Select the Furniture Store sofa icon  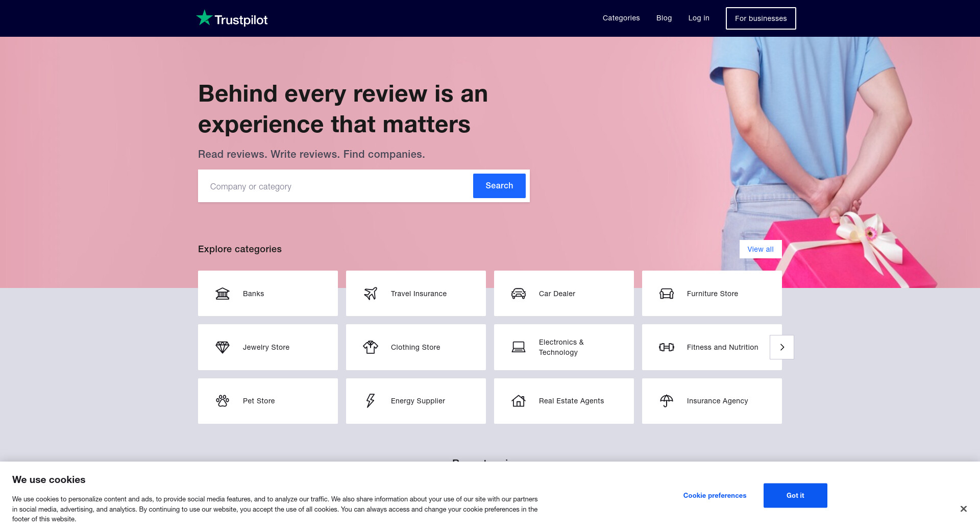(x=667, y=294)
